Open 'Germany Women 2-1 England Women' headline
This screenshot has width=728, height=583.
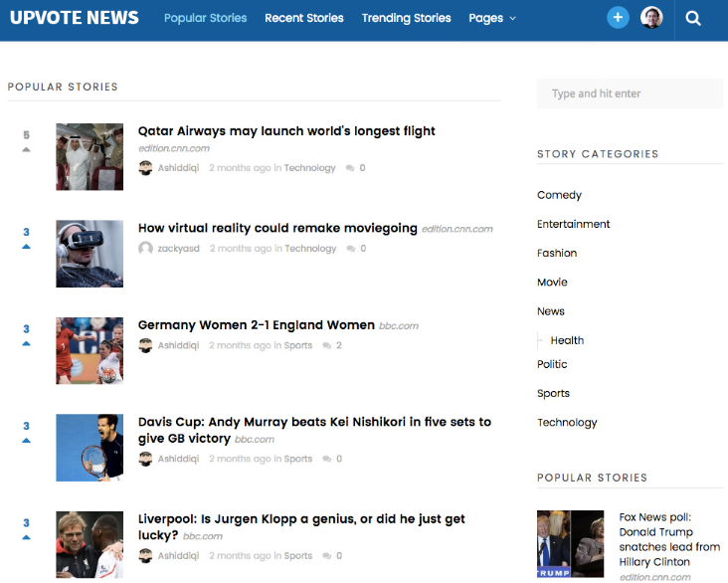click(x=257, y=324)
